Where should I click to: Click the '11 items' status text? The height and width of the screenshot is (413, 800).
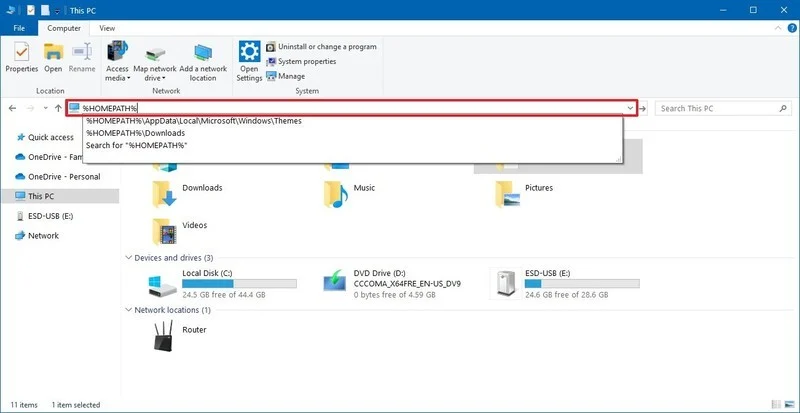tap(24, 405)
